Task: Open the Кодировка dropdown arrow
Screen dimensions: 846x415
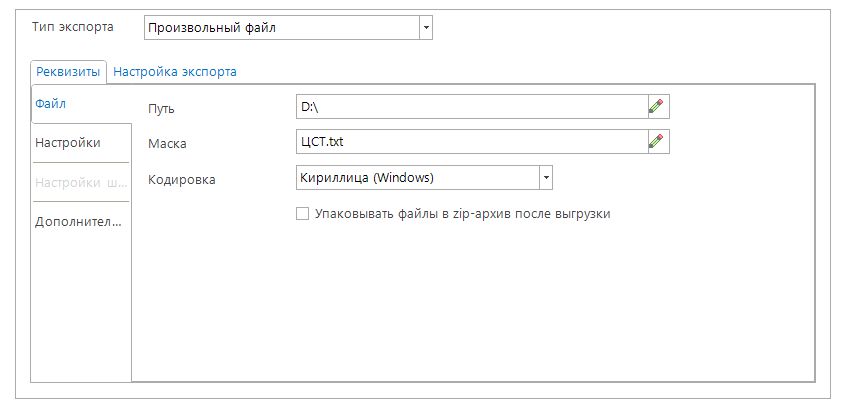Action: pyautogui.click(x=546, y=178)
